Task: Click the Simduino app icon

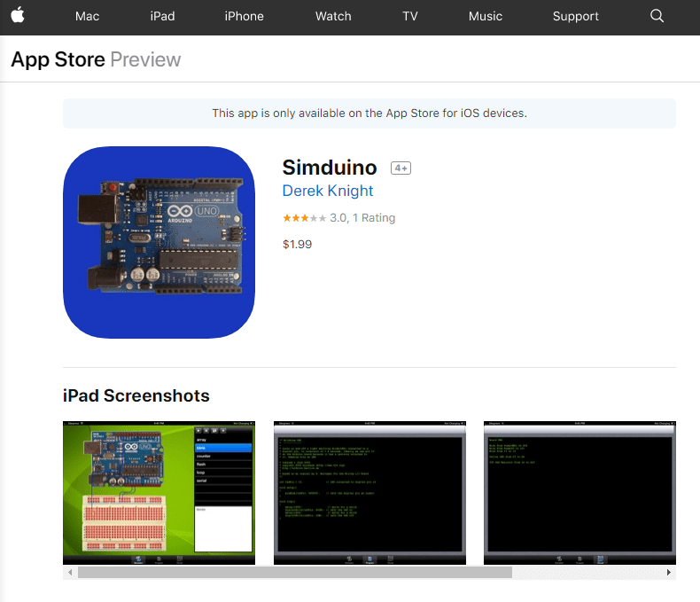Action: tap(159, 242)
